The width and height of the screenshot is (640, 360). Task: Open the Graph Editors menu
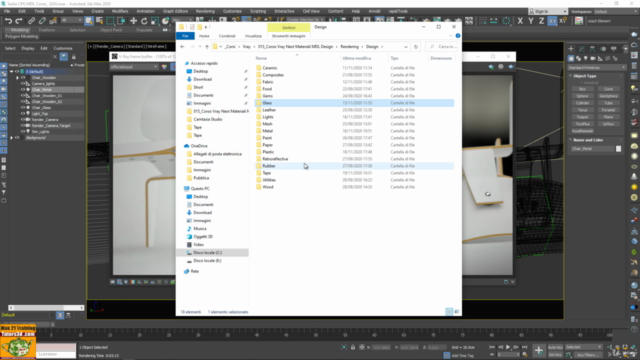click(176, 11)
